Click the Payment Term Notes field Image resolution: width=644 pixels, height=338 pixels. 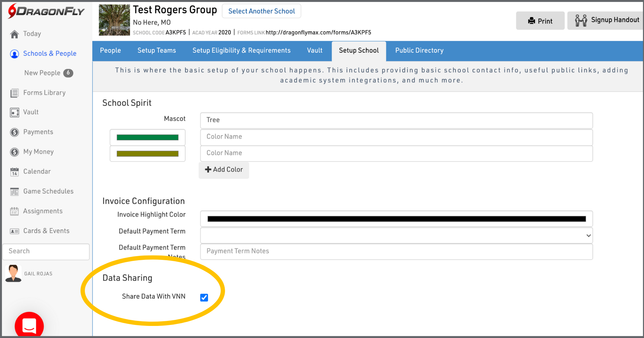click(396, 251)
